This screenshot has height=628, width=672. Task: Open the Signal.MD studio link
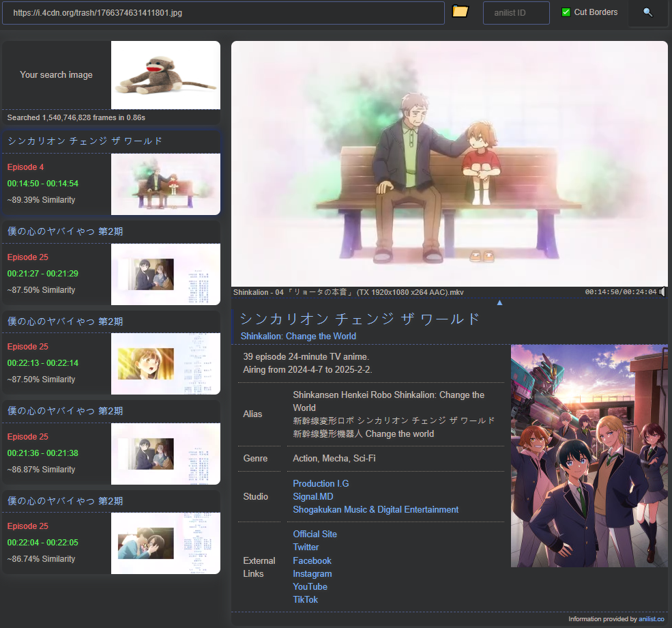tap(313, 496)
